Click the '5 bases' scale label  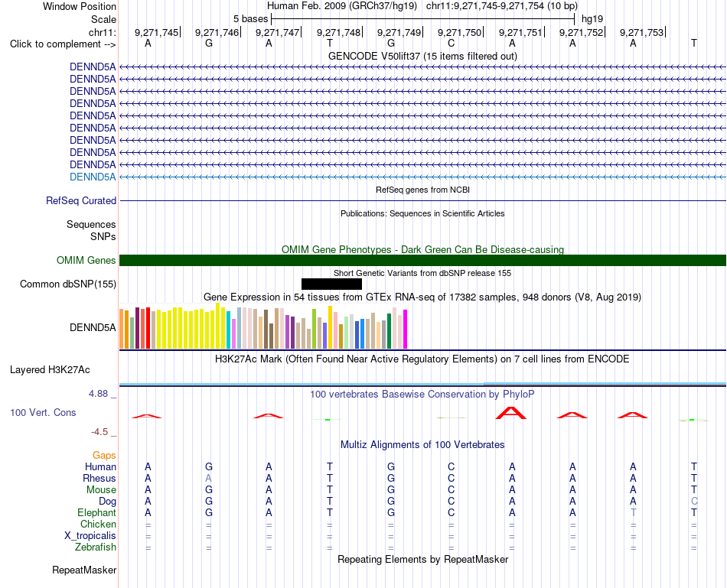pyautogui.click(x=250, y=19)
